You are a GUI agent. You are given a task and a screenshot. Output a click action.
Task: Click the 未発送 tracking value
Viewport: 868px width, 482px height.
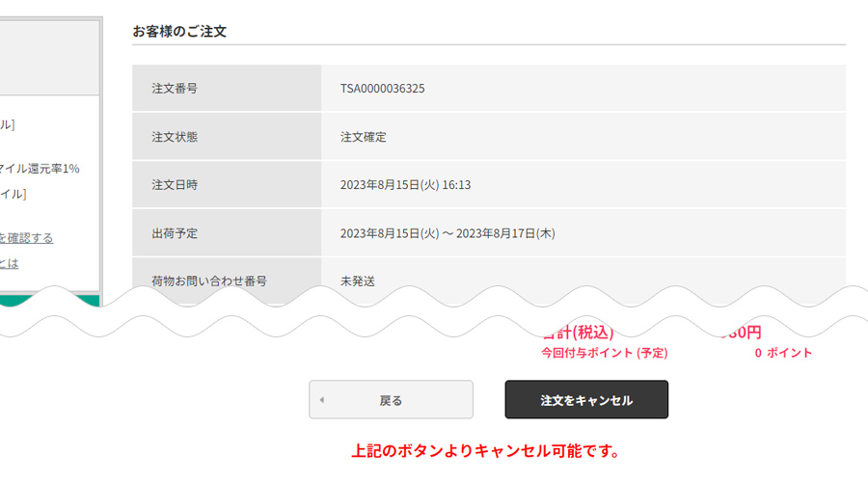click(358, 281)
